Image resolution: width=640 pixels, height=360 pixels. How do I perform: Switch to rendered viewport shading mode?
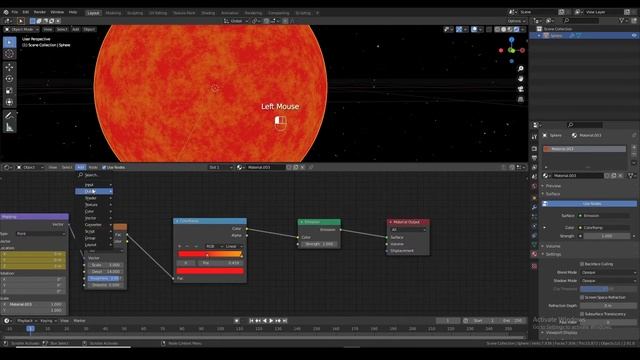(516, 29)
